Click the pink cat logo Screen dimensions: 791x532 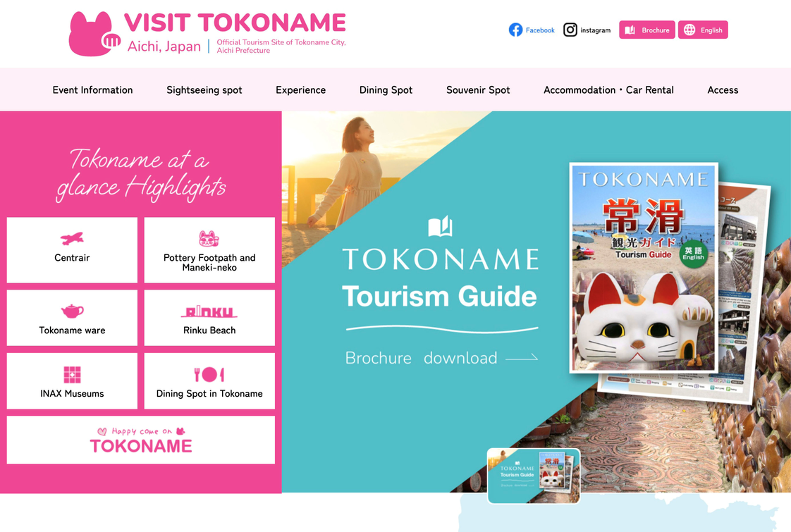95,34
